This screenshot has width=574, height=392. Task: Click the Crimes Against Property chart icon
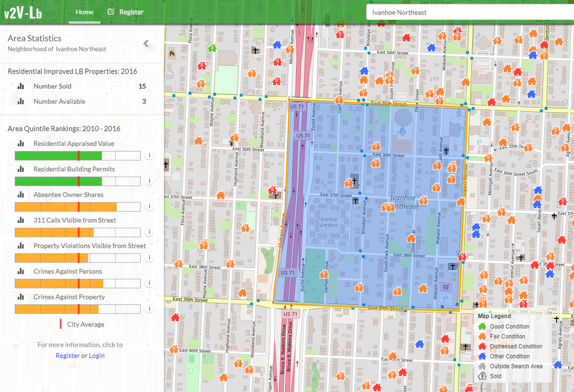pos(21,297)
